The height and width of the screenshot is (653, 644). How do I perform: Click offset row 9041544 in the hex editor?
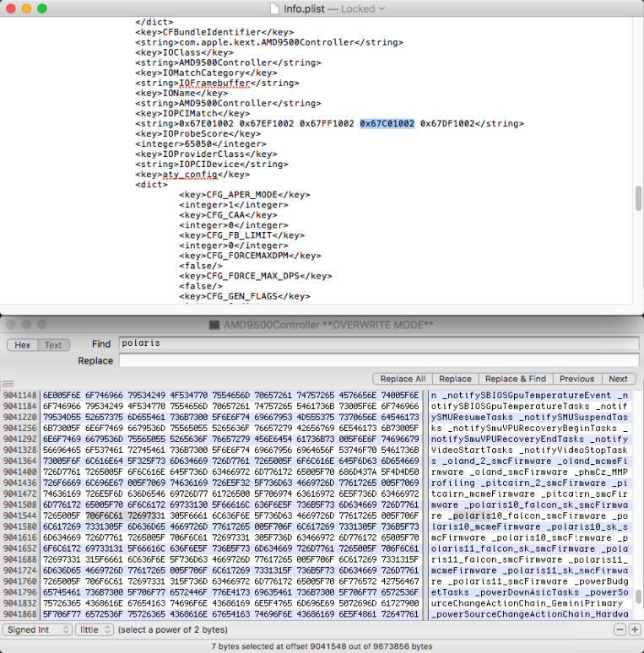(x=19, y=516)
